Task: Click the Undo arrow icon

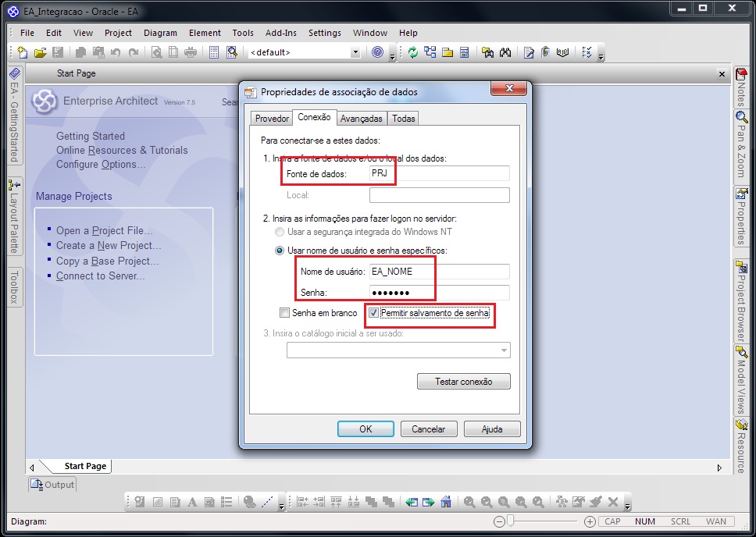Action: tap(116, 52)
